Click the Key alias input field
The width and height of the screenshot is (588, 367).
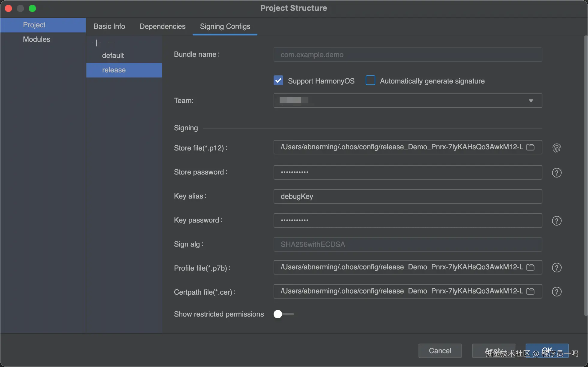pyautogui.click(x=407, y=196)
